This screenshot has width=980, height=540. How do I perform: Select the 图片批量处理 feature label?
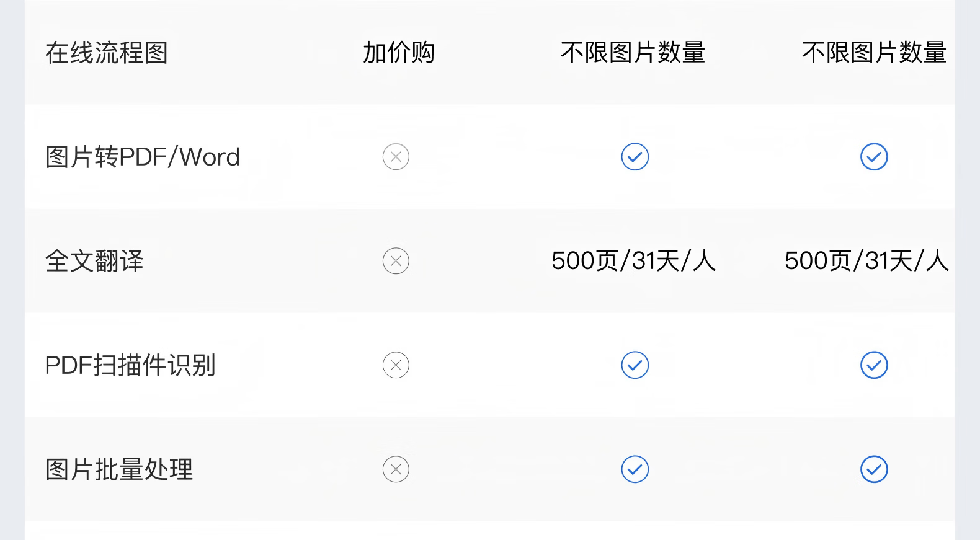point(119,469)
